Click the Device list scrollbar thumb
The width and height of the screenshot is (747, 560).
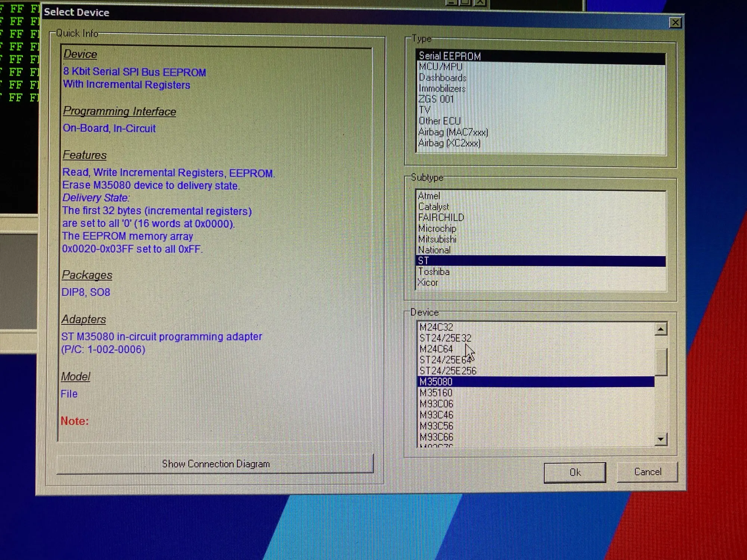(x=661, y=361)
